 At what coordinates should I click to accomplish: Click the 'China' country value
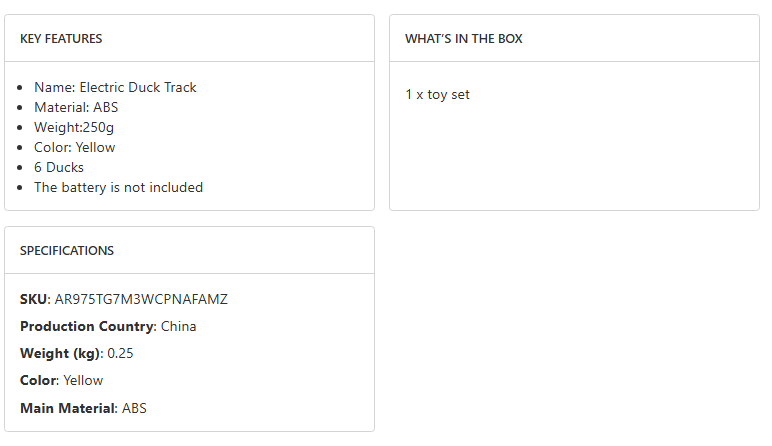[x=179, y=326]
